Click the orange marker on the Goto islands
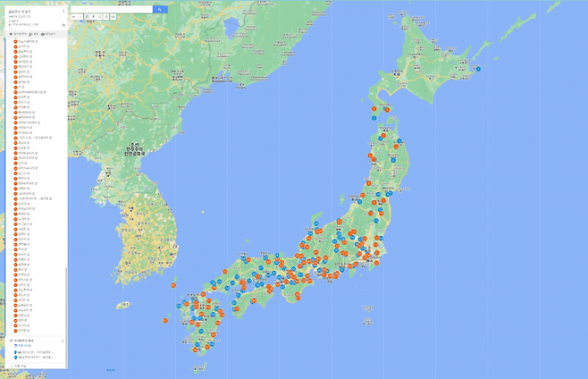 (x=165, y=321)
